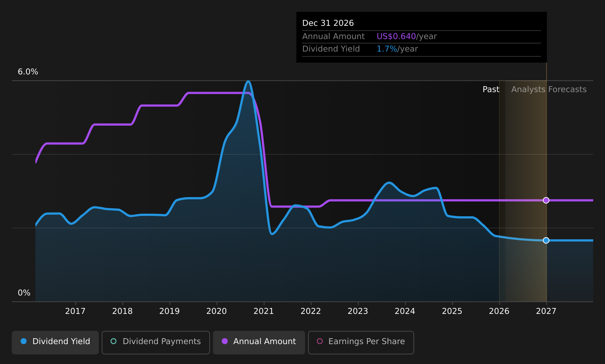Click the US$0.640 annual amount value
The width and height of the screenshot is (605, 364).
point(396,36)
